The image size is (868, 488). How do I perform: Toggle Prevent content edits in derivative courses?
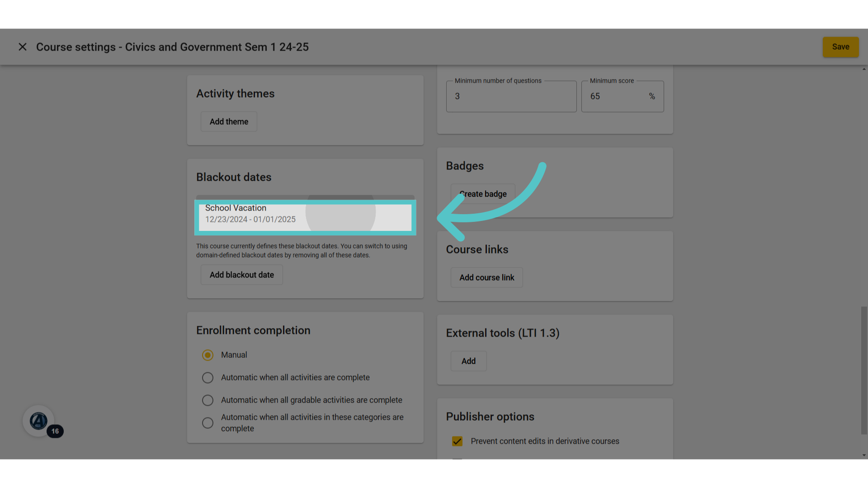click(x=457, y=441)
